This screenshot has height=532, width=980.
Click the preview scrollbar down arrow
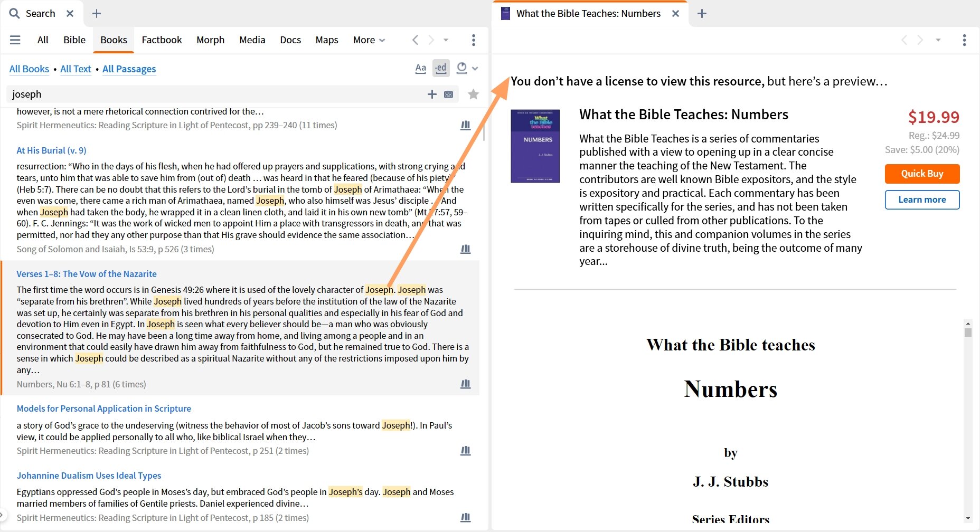[x=968, y=519]
